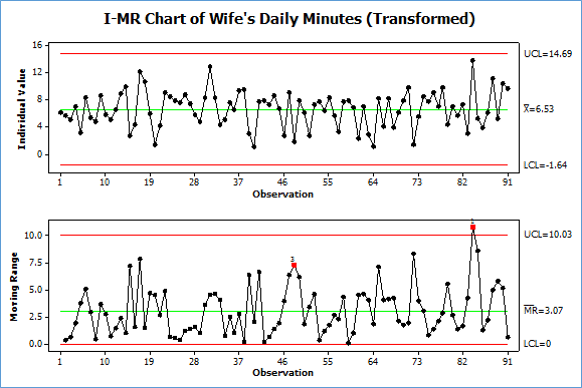Viewport: 582px width, 388px height.
Task: Click x-axis tick '91' on the top chart
Action: tap(507, 182)
